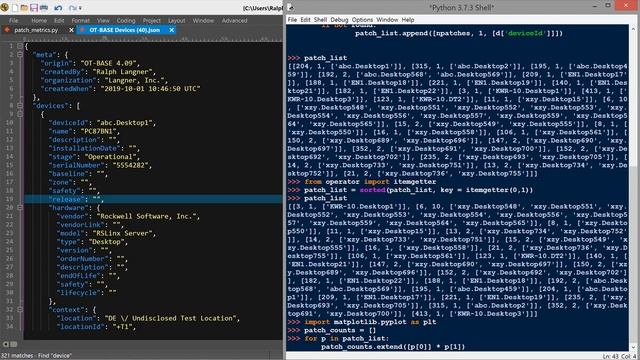640x360 pixels.
Task: Open quick access toolbar customize arrow
Action: [80, 8]
